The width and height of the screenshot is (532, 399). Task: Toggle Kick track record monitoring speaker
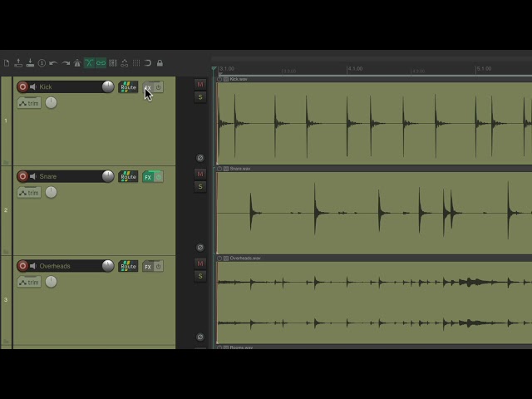click(x=33, y=86)
